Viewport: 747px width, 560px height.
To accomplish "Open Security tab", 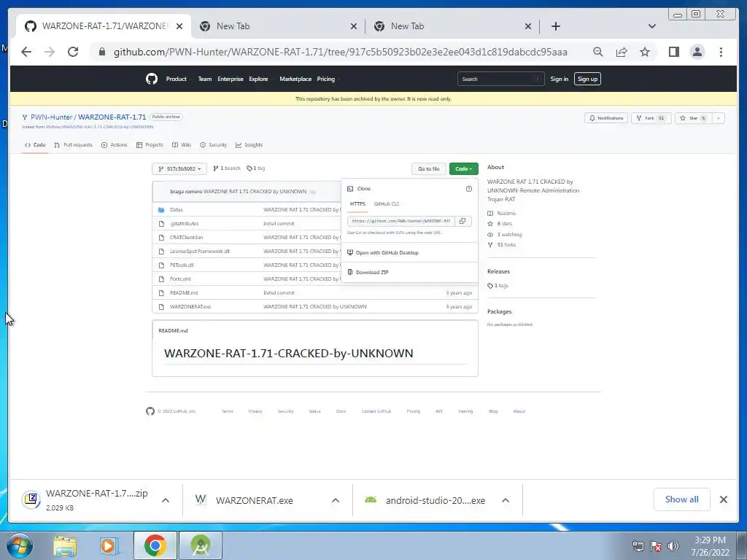I will click(x=214, y=145).
